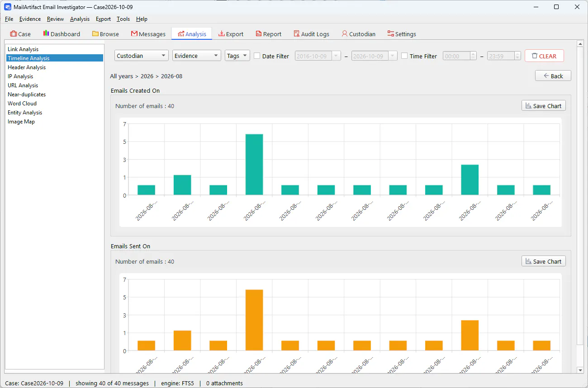Click the Browse tab folder icon
Screen dimensions: 588x388
tap(95, 34)
